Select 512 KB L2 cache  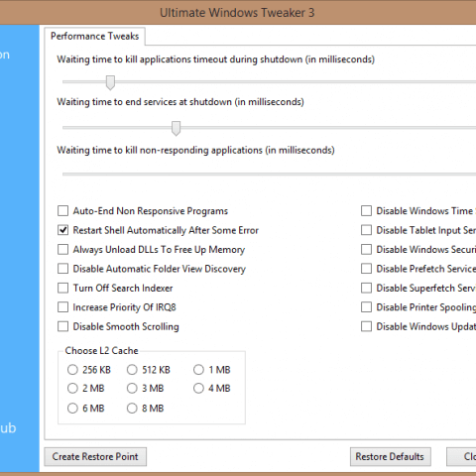point(132,370)
